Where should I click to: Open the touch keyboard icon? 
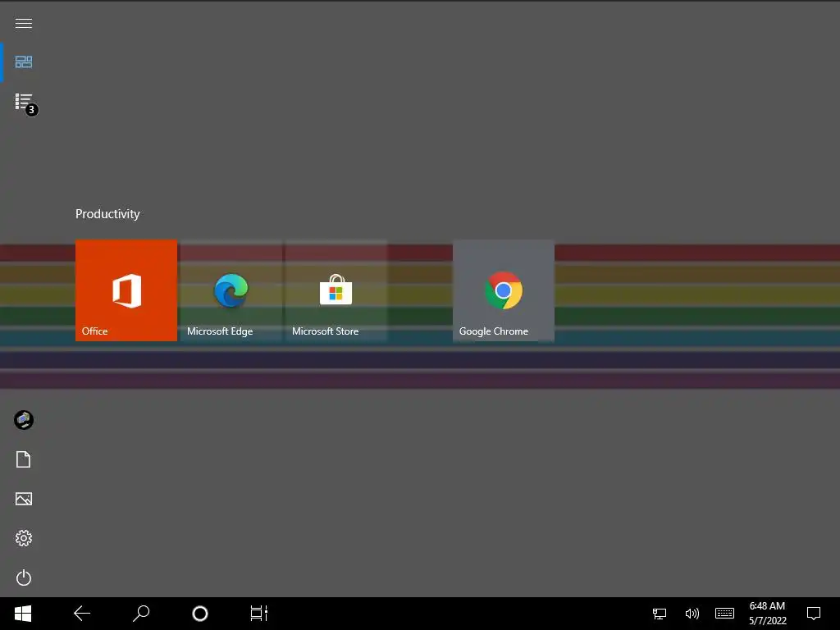tap(725, 614)
